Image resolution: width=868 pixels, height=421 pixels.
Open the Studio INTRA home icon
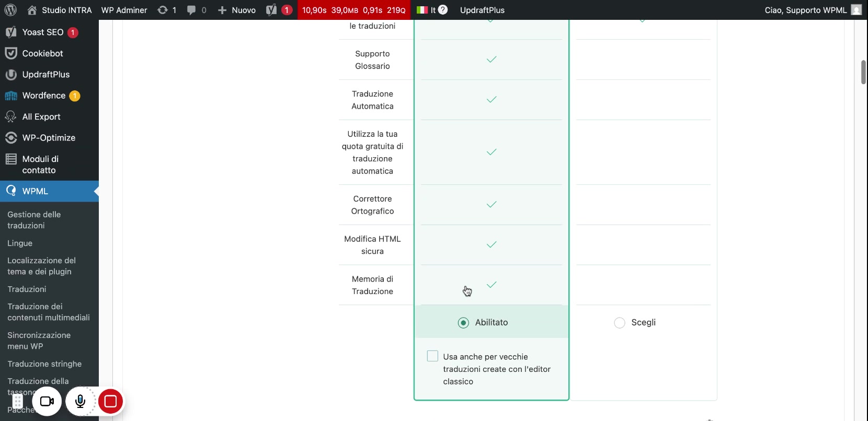point(32,10)
